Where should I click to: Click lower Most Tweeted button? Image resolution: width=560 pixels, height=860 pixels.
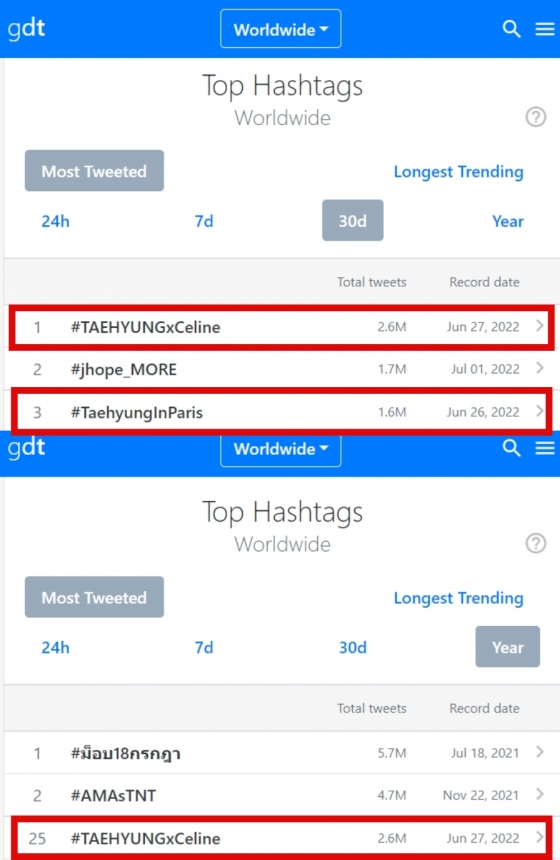tap(94, 597)
